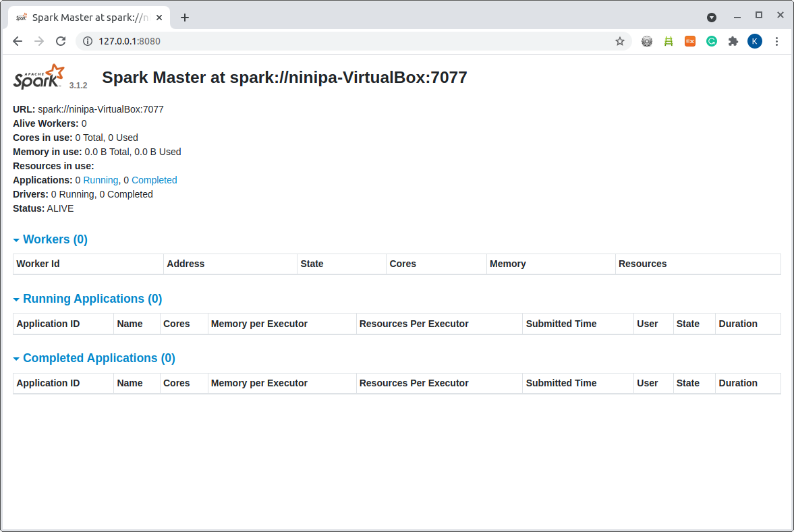Open the Chrome three-dot menu
The image size is (794, 532).
(776, 42)
